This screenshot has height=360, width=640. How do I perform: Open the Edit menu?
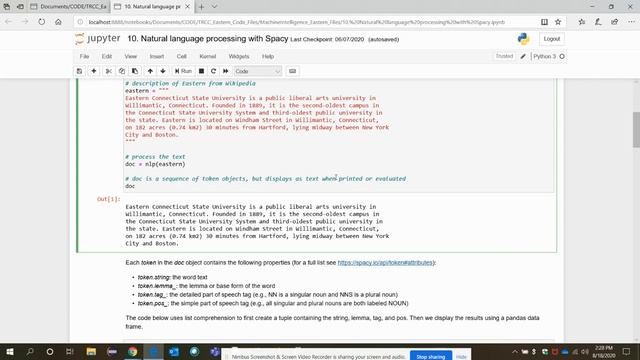(x=107, y=56)
